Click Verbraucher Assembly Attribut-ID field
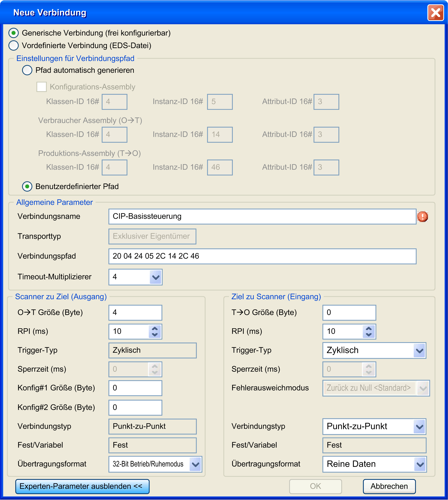Viewport: 448px width, 500px height. (x=326, y=135)
